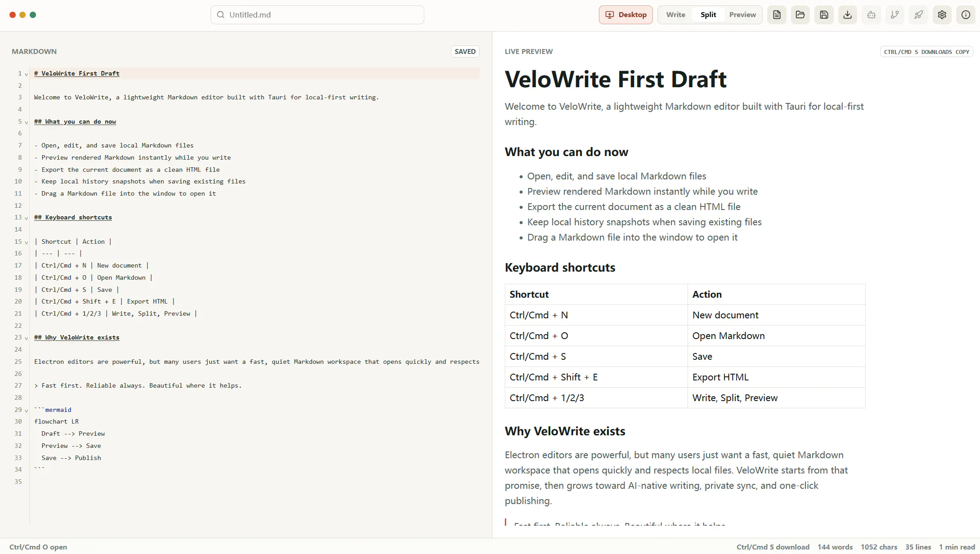
Task: Click the new document icon
Action: pyautogui.click(x=777, y=15)
